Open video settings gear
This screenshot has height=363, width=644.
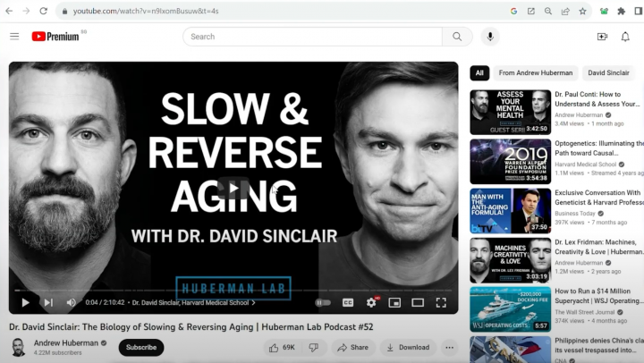click(x=371, y=303)
